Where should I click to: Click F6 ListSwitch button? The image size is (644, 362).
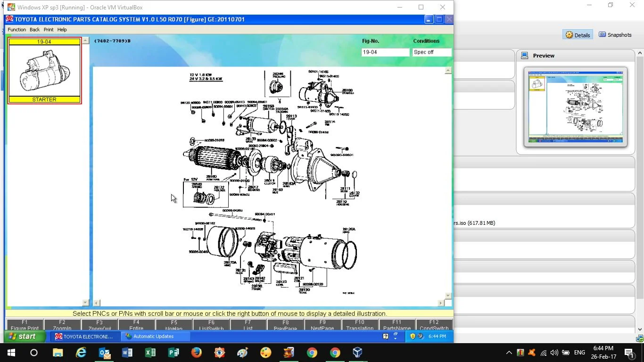click(211, 325)
